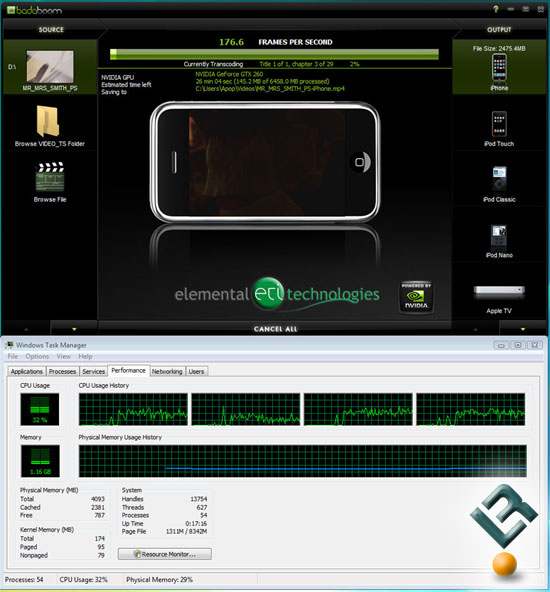Click first CPU usage history graph
This screenshot has width=550, height=592.
pos(133,409)
